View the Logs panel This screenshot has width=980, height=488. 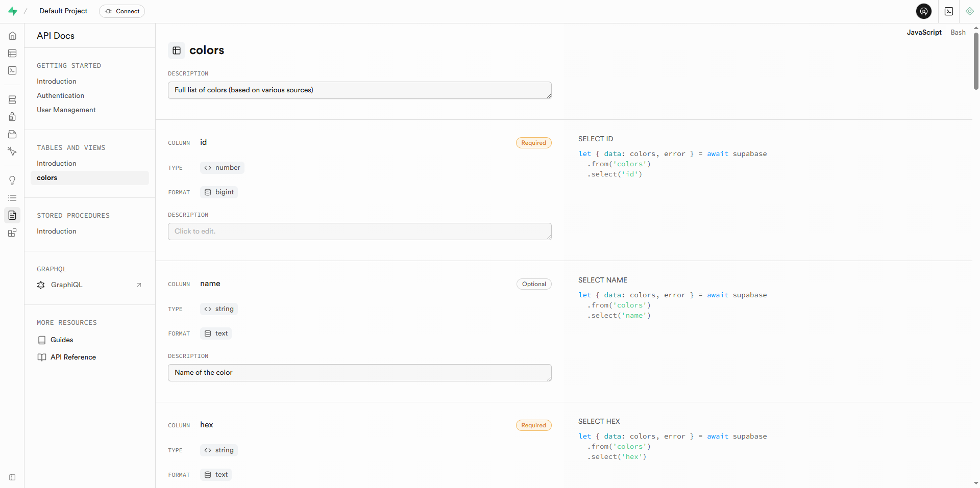click(x=12, y=198)
